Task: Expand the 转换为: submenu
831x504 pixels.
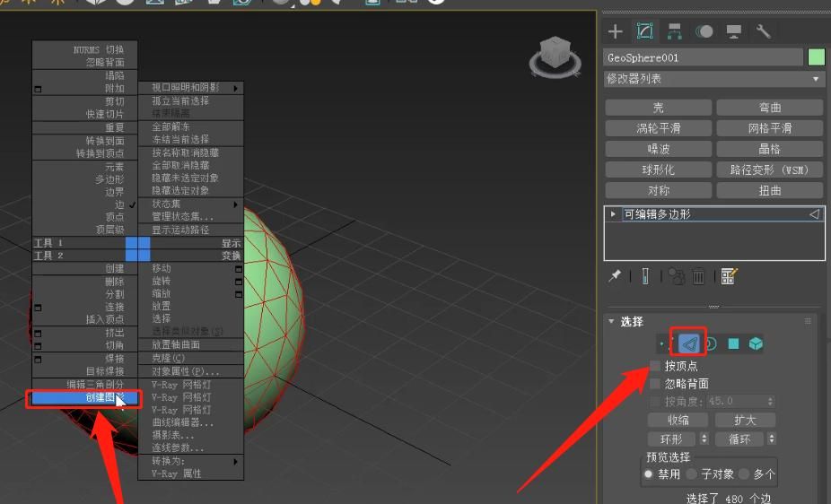Action: 191,461
